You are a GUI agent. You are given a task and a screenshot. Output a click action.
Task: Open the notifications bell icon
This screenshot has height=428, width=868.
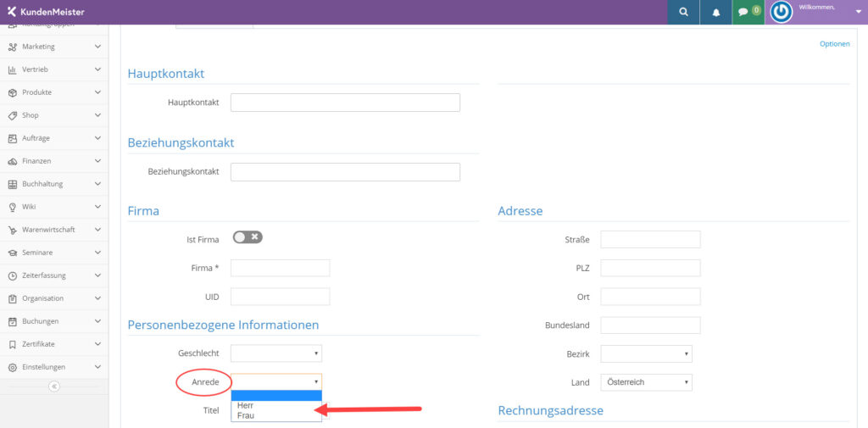[715, 12]
